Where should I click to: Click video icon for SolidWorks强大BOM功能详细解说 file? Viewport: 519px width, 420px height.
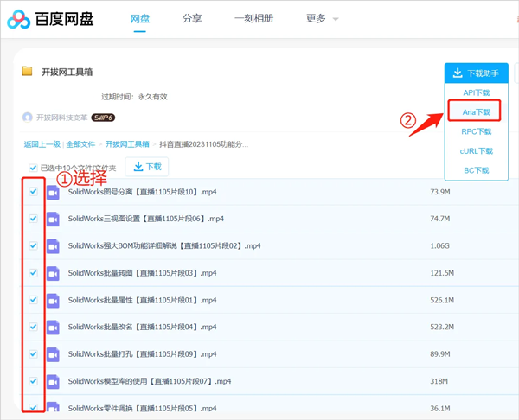[53, 246]
